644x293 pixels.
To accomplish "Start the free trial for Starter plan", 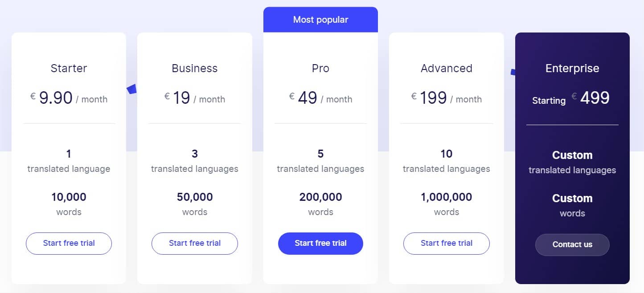I will (69, 243).
